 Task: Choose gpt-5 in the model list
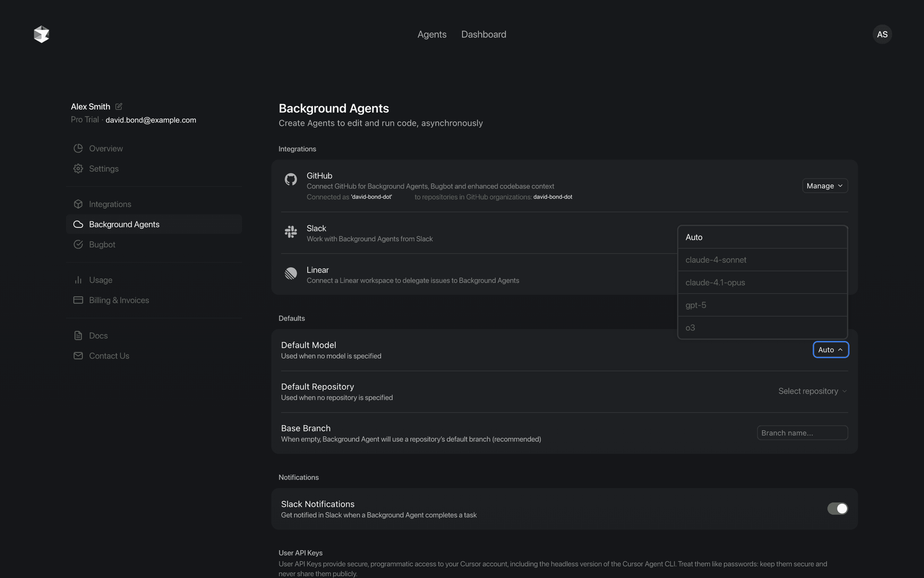[x=762, y=305]
